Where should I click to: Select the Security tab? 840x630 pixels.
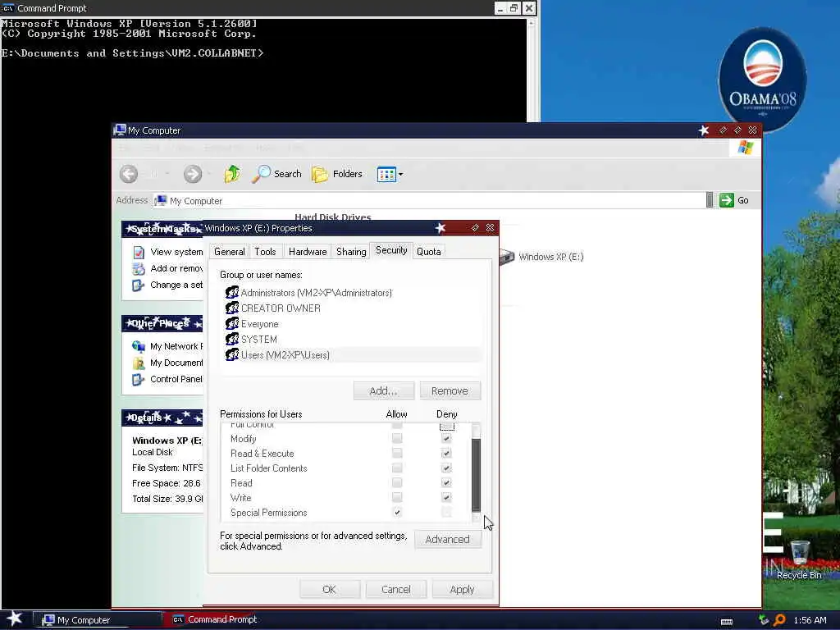[391, 250]
